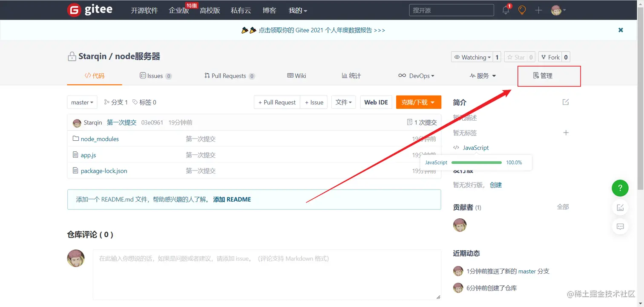Switch to the Issues tab
This screenshot has height=307, width=644.
click(156, 75)
